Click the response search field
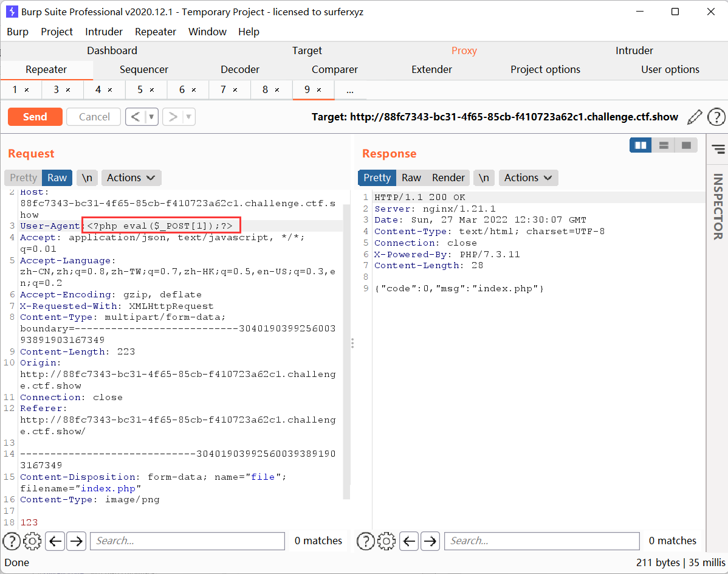Screen dimensions: 728x574 coord(542,541)
